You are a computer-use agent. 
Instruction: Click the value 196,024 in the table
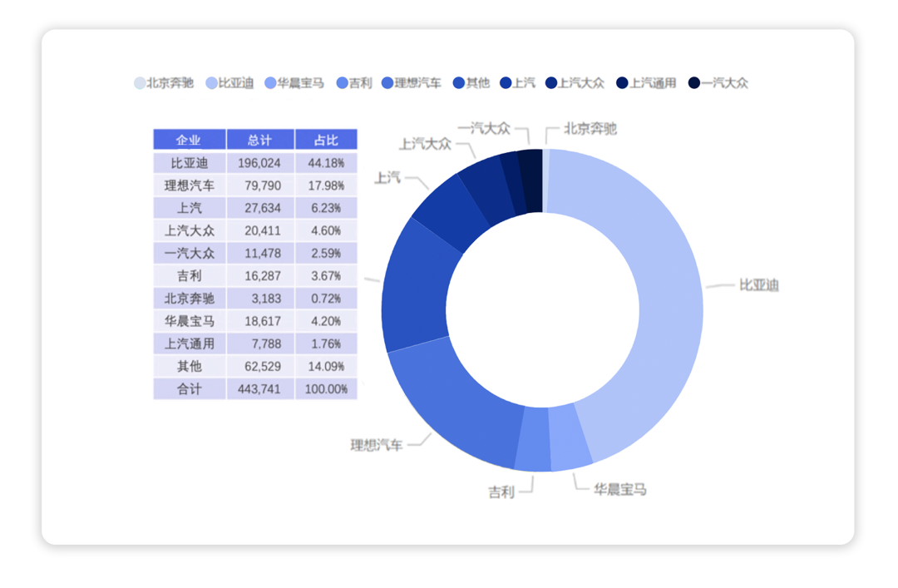click(260, 163)
